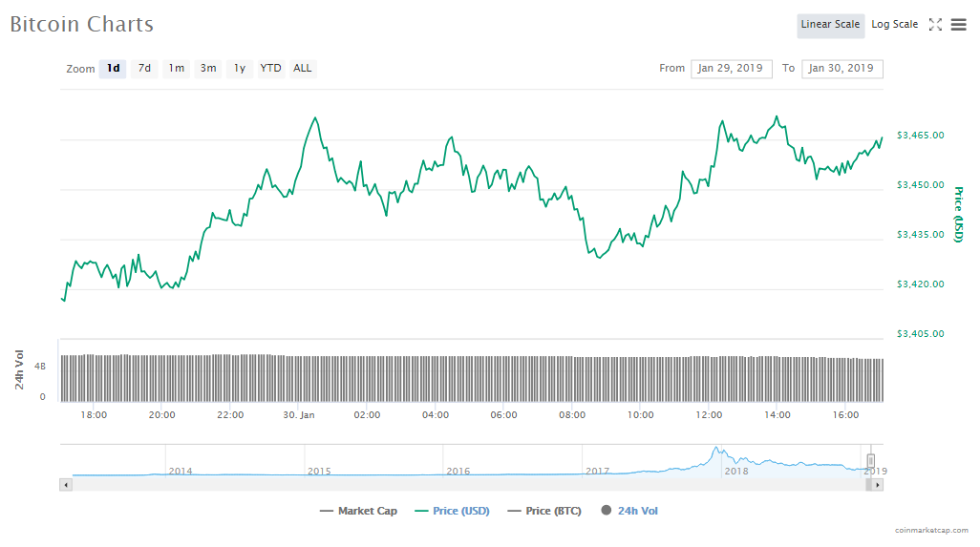Click the navigator scrollbar left arrow
The height and width of the screenshot is (547, 980).
(66, 485)
